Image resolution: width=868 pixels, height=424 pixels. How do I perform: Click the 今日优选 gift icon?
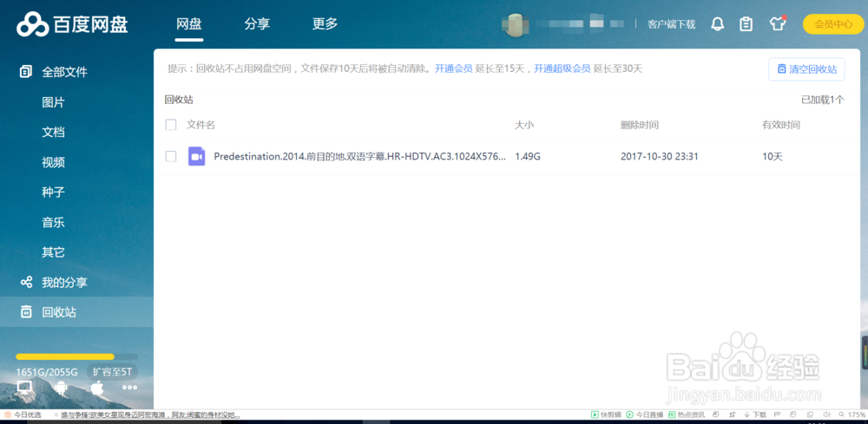click(x=8, y=414)
